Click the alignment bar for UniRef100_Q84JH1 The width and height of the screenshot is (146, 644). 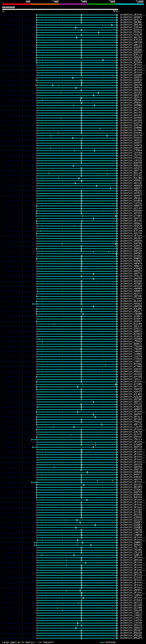77,25
